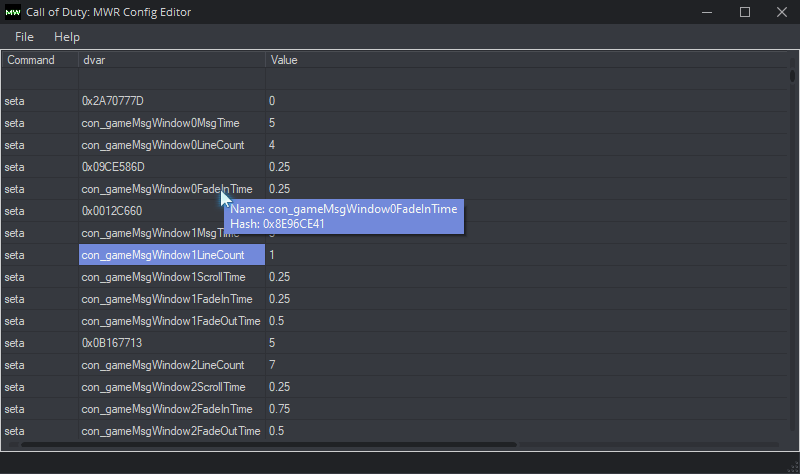Click value 0.25 for con_gameMsgWindow2ScrollTime
The width and height of the screenshot is (800, 474).
pyautogui.click(x=527, y=387)
